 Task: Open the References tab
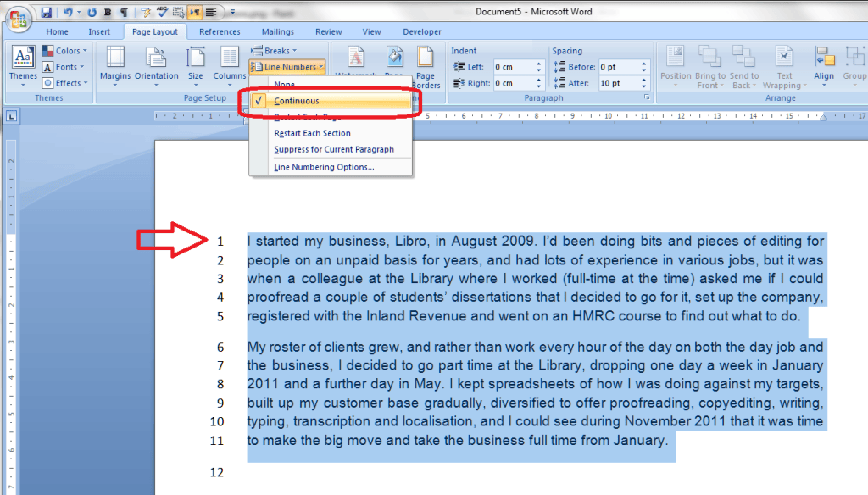(220, 31)
